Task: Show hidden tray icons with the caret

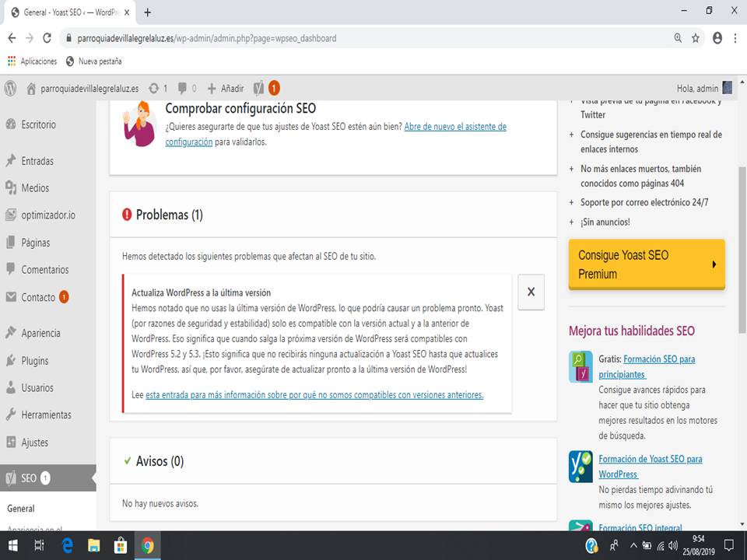Action: pos(633,546)
